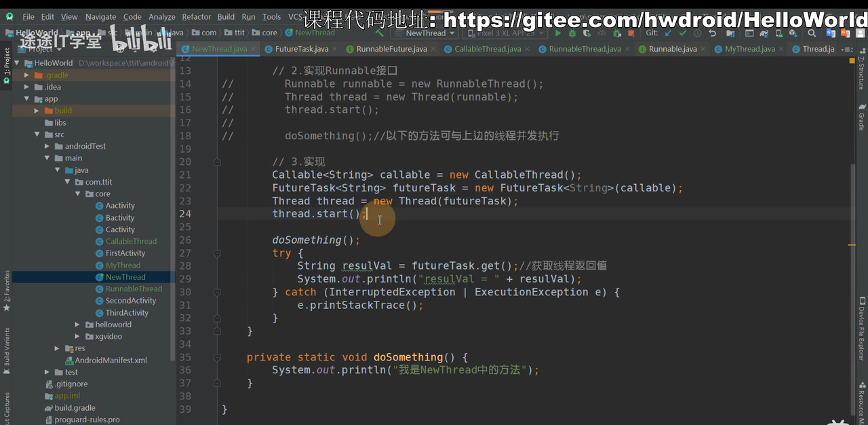Close the FutureTask.java editor tab

(335, 49)
